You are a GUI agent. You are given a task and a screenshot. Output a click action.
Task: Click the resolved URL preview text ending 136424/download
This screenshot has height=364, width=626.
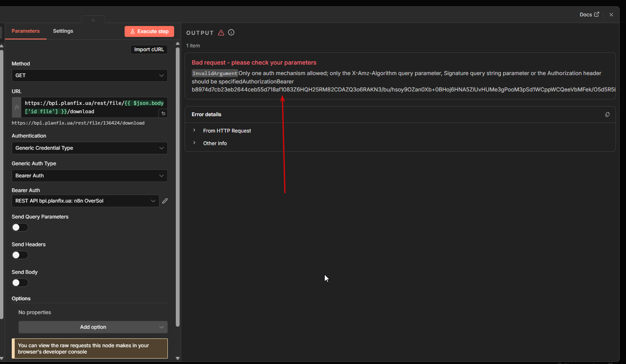(x=78, y=123)
